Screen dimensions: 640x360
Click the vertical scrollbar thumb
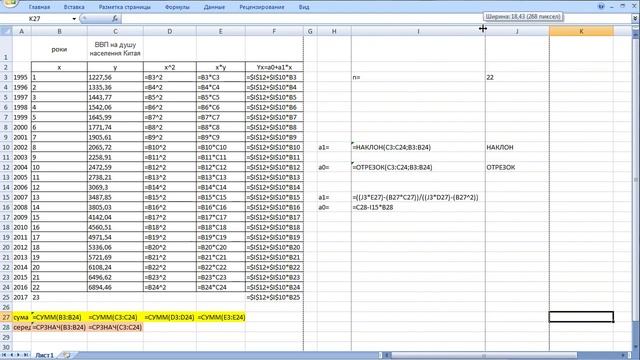[636, 180]
